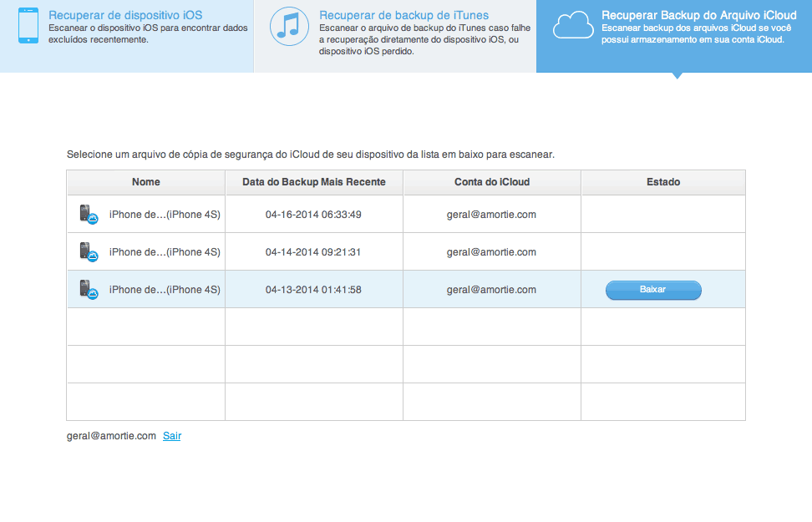812x522 pixels.
Task: Click device name in the 04-14-2014 row
Action: coord(165,252)
